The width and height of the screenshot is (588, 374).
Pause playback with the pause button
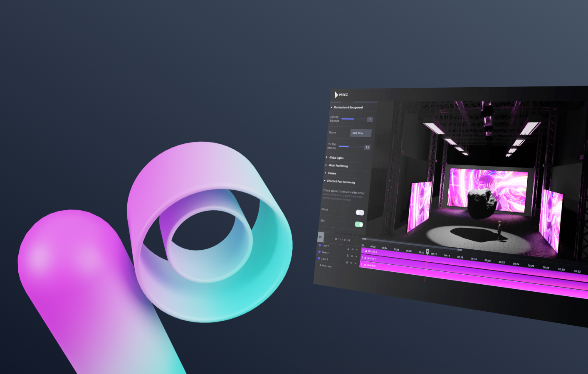pos(320,237)
